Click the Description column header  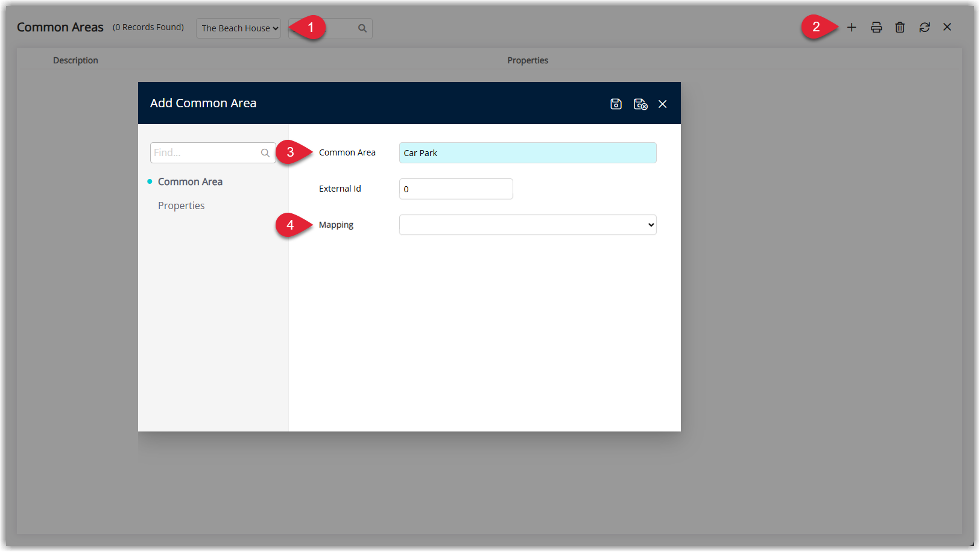tap(75, 60)
